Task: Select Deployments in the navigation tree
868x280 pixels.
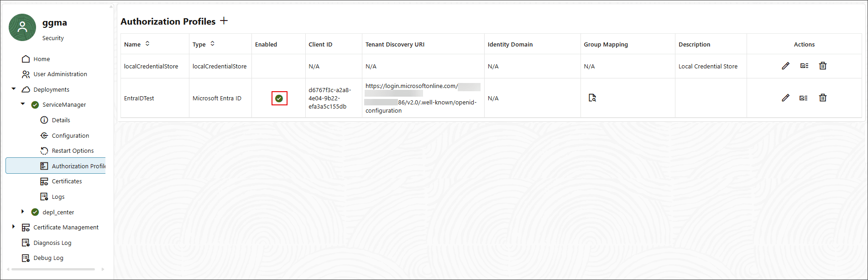Action: point(51,90)
